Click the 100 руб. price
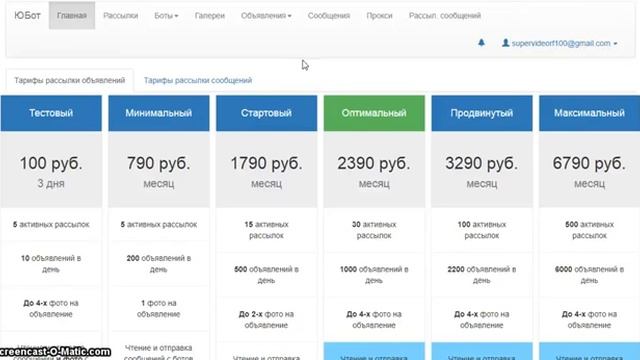Screen dimensions: 640x360 click(x=51, y=163)
